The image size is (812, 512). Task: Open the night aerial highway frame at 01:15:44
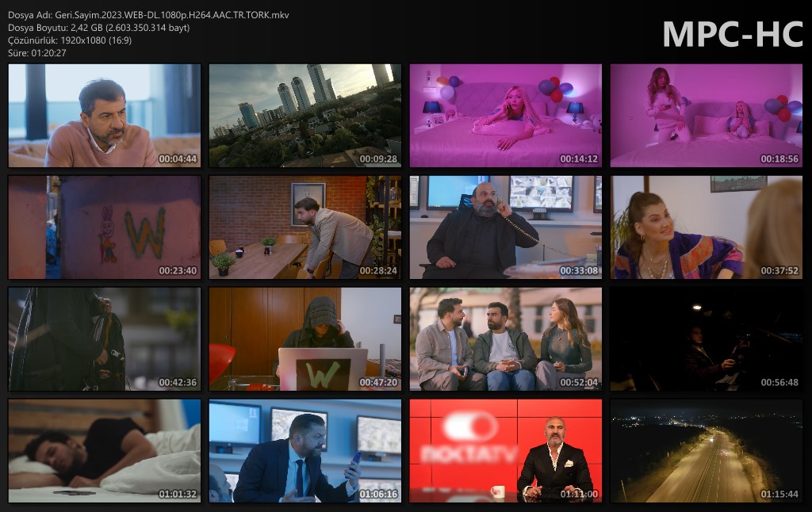pos(707,451)
